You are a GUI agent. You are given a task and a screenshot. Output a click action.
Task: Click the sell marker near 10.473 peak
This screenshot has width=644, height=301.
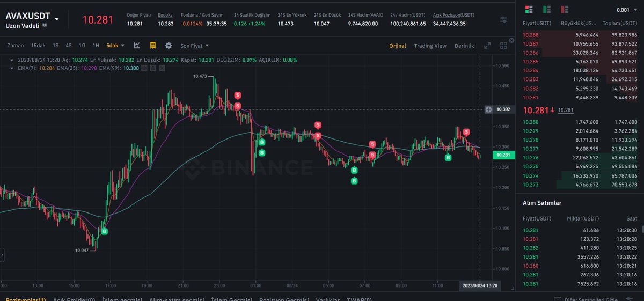pyautogui.click(x=237, y=95)
